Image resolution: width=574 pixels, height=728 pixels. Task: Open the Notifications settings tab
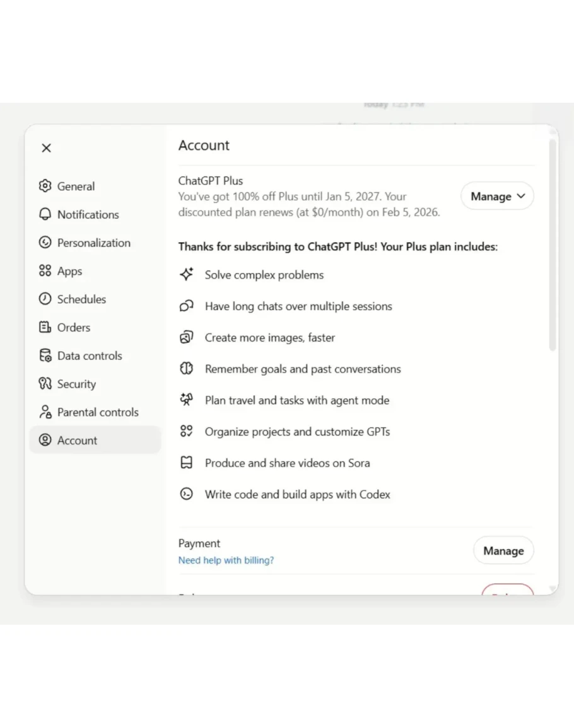(95, 214)
